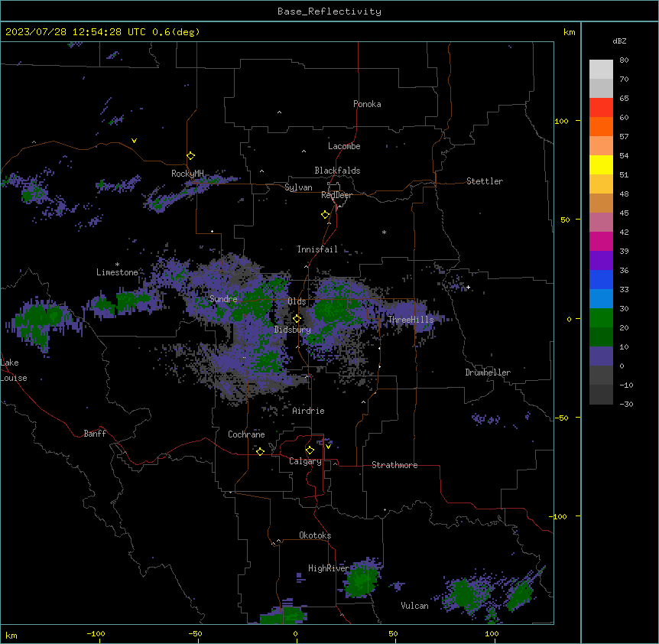
Task: Click the yellow diamond marker above Calgary label
Action: point(310,450)
